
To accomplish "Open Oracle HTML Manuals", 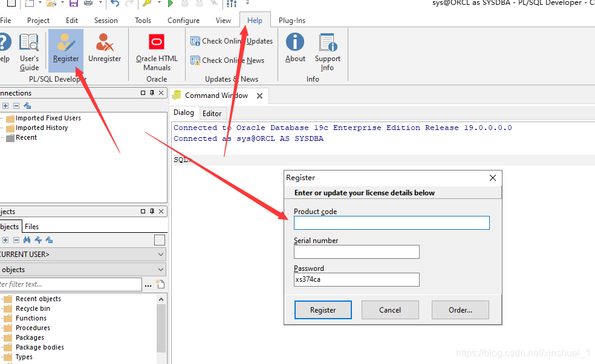I will click(157, 52).
